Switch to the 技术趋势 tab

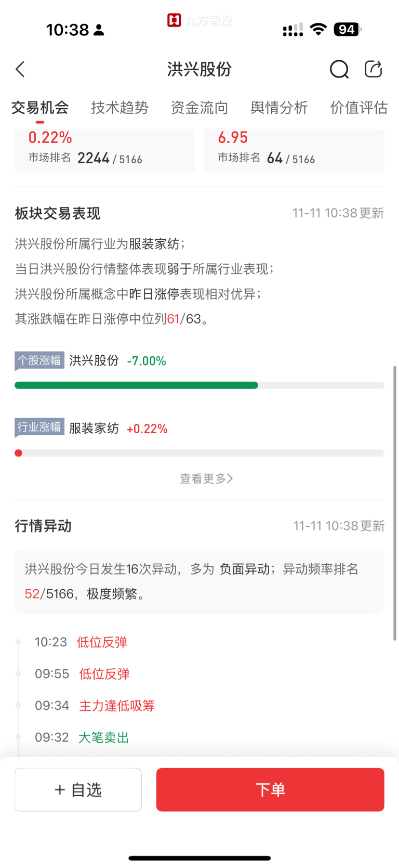point(119,108)
